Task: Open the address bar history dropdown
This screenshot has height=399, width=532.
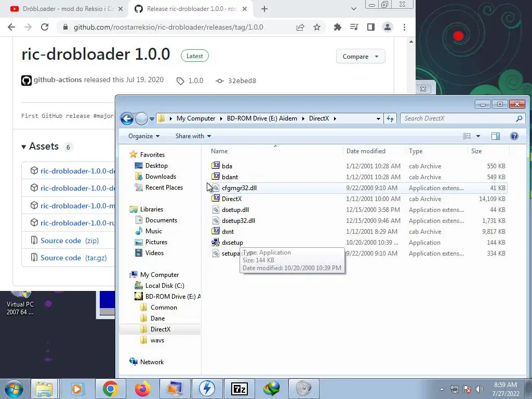Action: pyautogui.click(x=378, y=118)
